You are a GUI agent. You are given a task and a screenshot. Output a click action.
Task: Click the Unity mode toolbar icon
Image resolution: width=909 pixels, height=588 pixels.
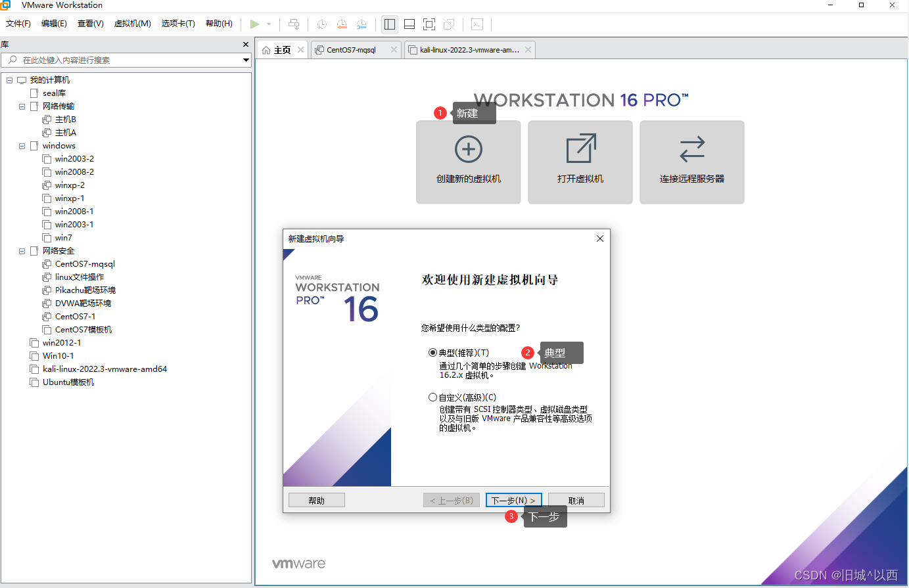(449, 24)
